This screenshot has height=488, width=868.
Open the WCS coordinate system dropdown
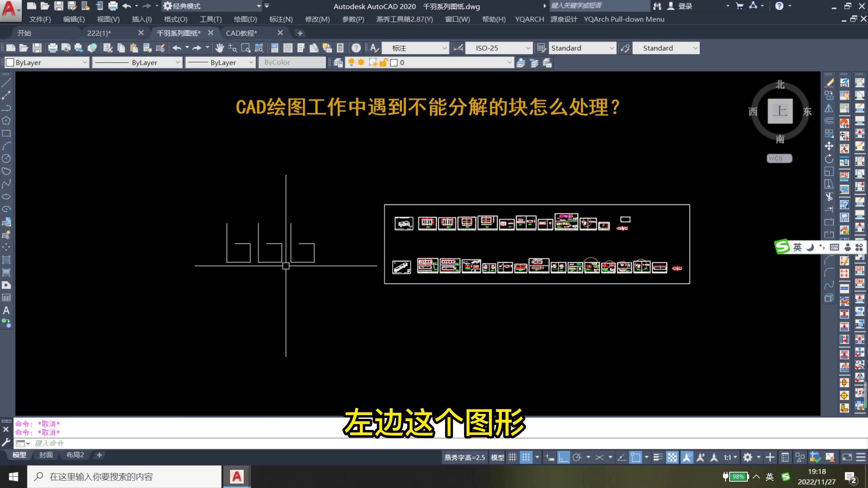coord(779,158)
